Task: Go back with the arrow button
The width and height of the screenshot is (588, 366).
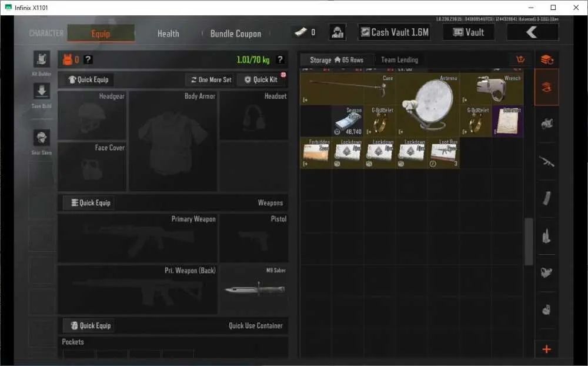Action: click(533, 32)
